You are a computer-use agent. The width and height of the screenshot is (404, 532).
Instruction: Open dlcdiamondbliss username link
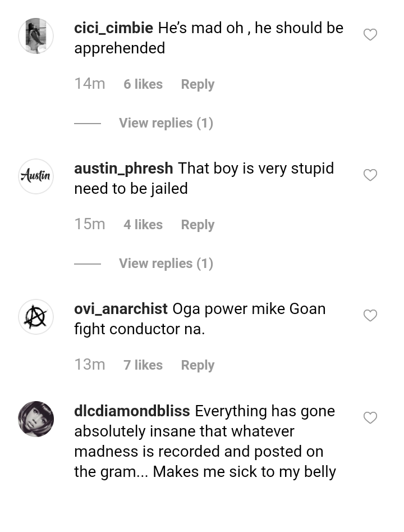(x=132, y=411)
